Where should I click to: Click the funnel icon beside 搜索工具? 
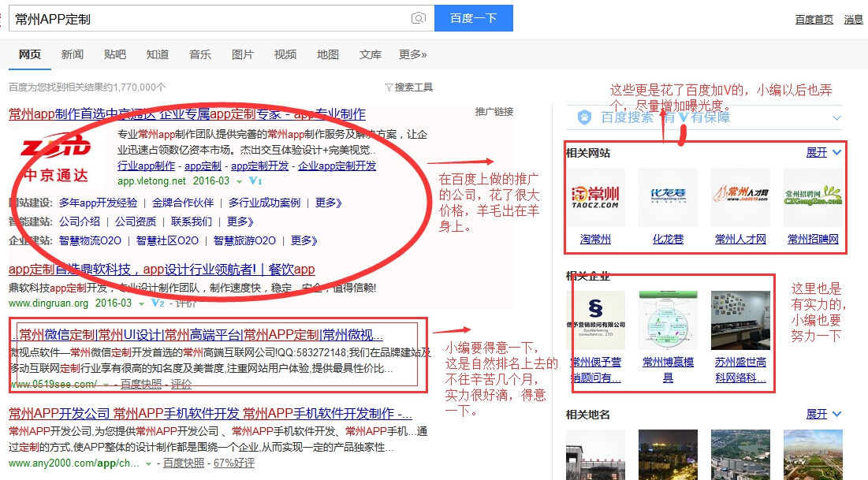tap(389, 87)
